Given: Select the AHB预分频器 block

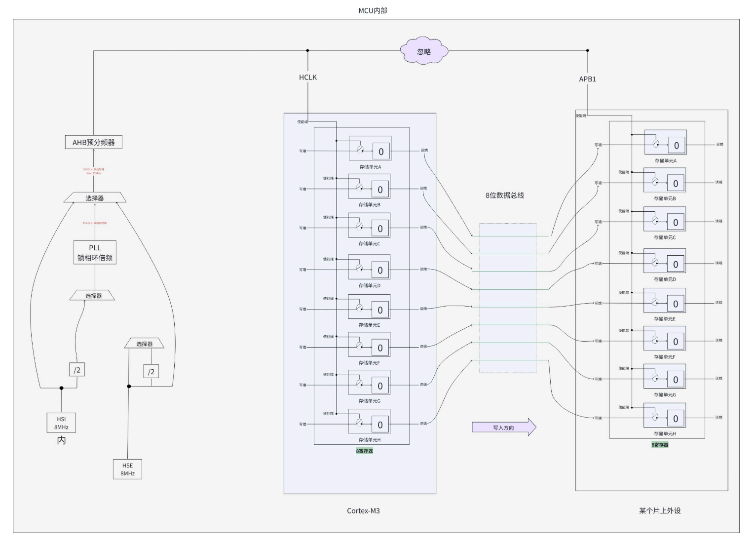Looking at the screenshot, I should tap(94, 142).
